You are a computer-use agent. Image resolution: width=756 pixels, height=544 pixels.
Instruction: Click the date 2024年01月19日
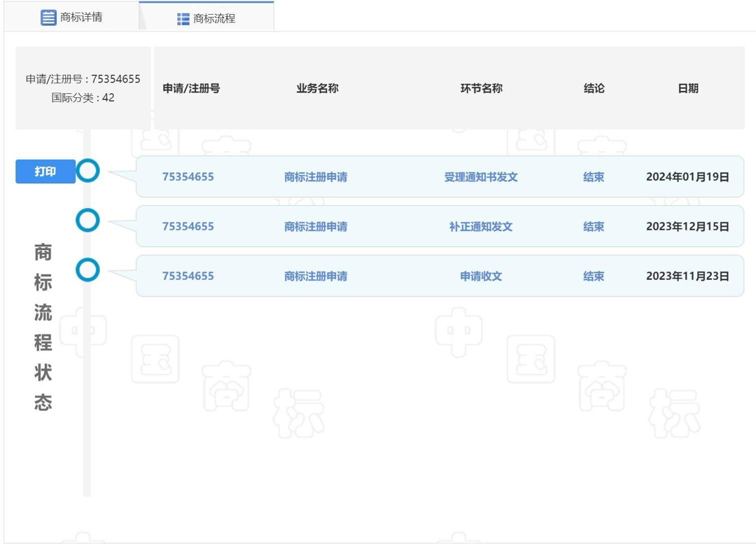(687, 177)
